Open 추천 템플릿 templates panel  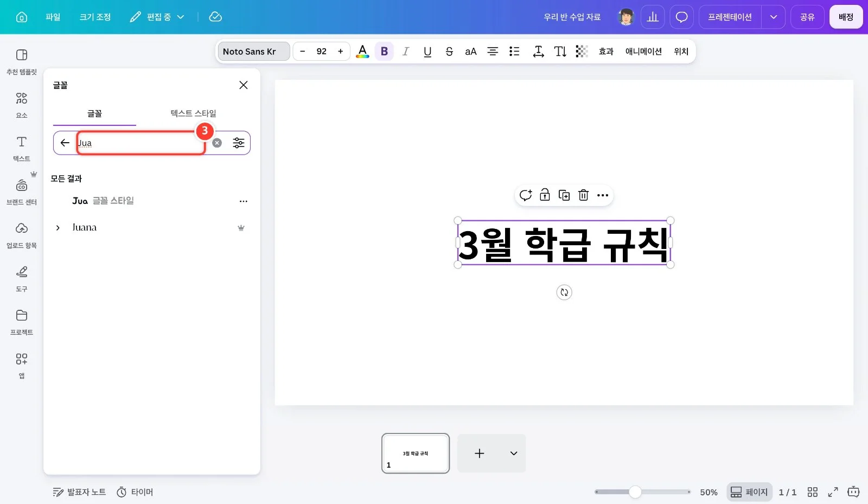pos(22,61)
